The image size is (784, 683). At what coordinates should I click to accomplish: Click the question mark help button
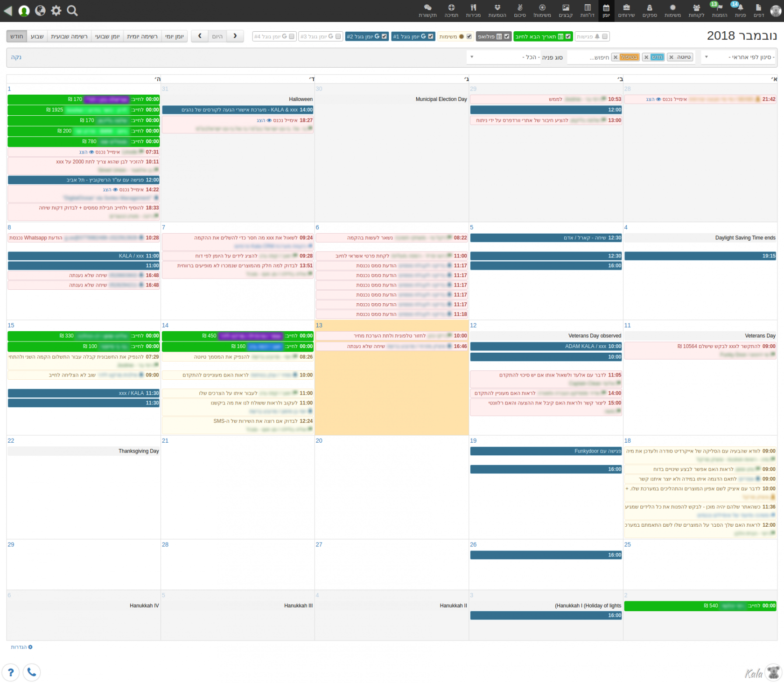[x=10, y=672]
